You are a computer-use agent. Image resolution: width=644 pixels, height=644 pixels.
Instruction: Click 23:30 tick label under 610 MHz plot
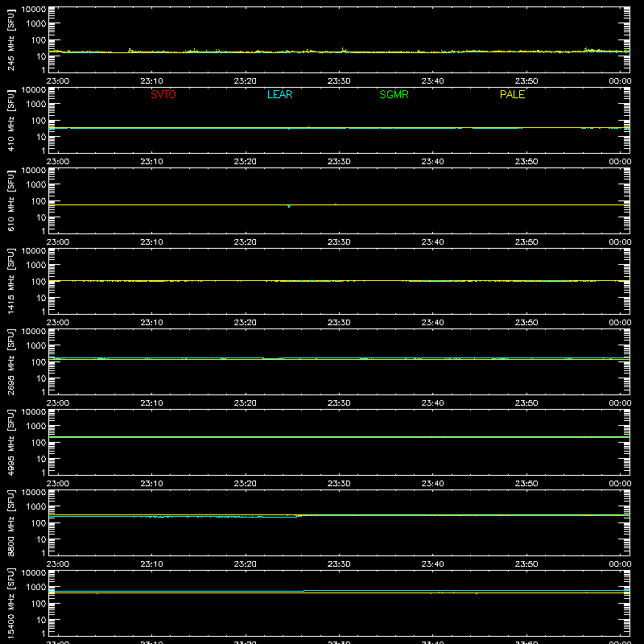tap(339, 242)
